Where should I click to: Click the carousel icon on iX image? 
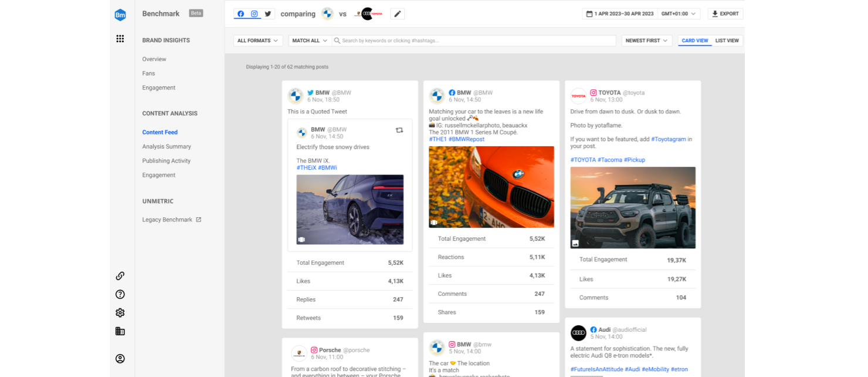click(301, 240)
